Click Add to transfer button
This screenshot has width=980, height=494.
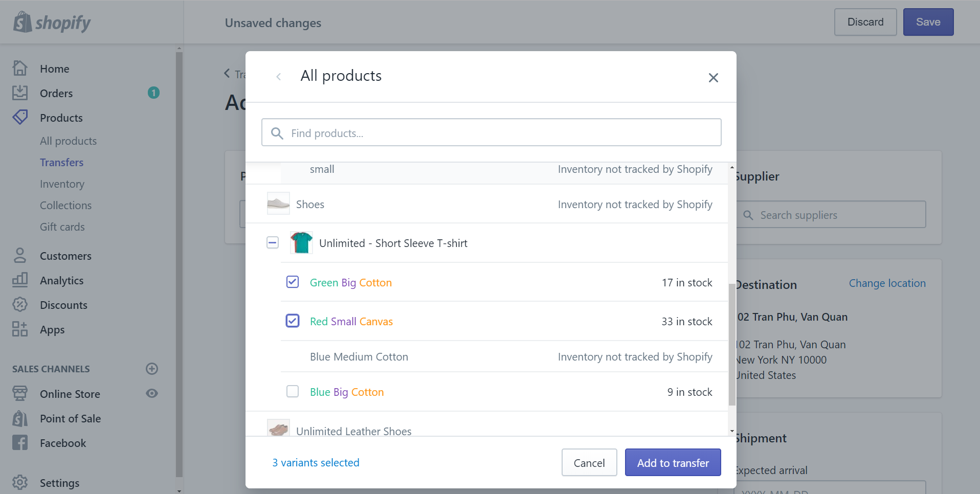(x=673, y=462)
